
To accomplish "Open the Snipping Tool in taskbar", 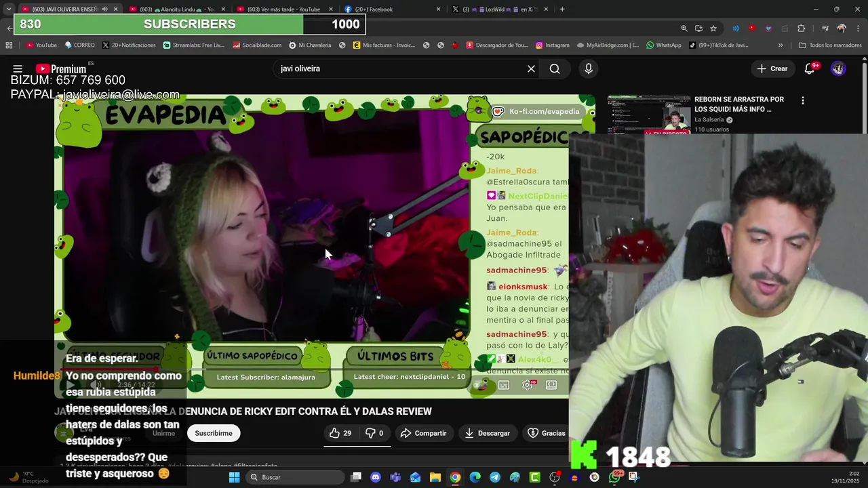I will tap(634, 477).
